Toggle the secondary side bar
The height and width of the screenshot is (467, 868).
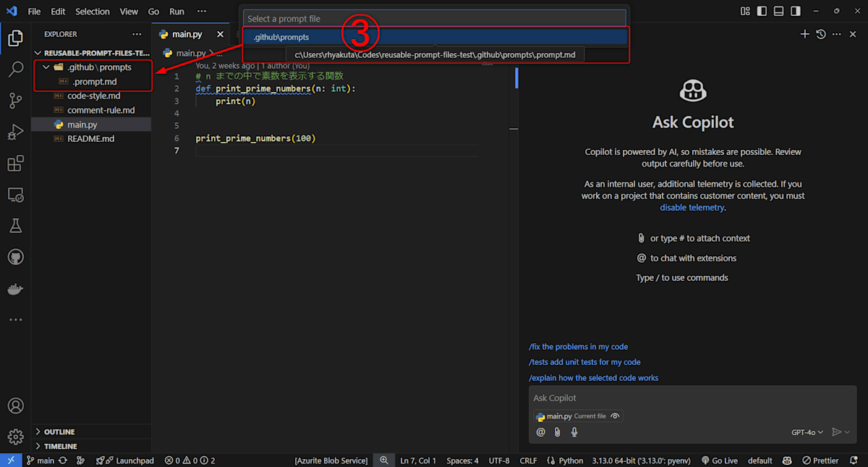[x=796, y=12]
